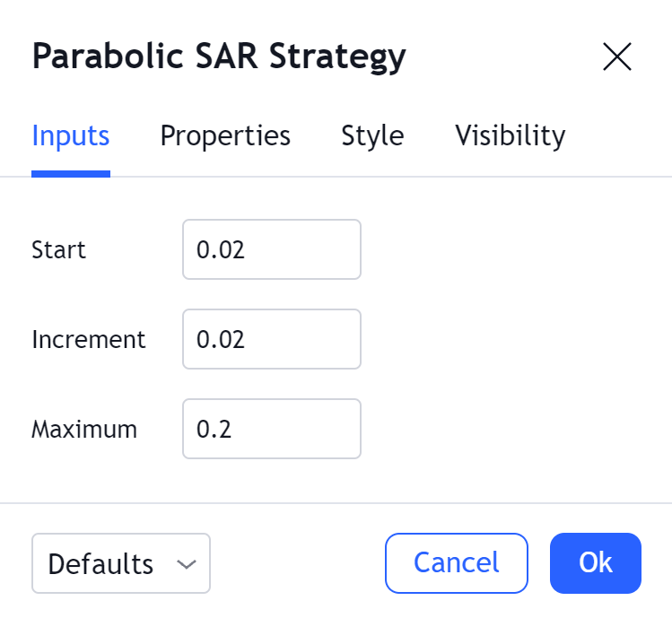The image size is (672, 618).
Task: Click the 0.02 value beside Start
Action: point(221,249)
